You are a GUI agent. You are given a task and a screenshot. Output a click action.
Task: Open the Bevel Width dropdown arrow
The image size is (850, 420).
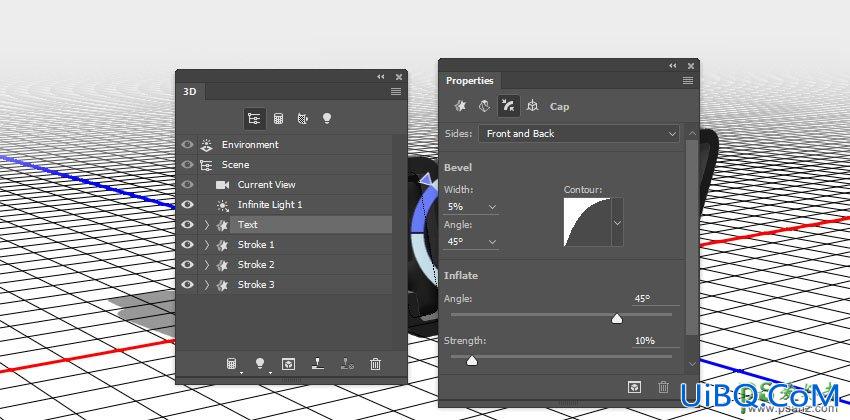(492, 207)
